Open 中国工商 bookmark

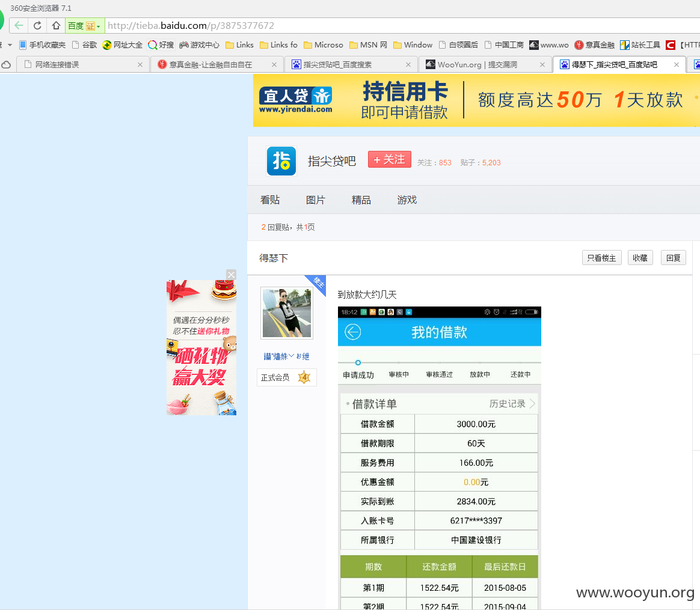(x=504, y=44)
